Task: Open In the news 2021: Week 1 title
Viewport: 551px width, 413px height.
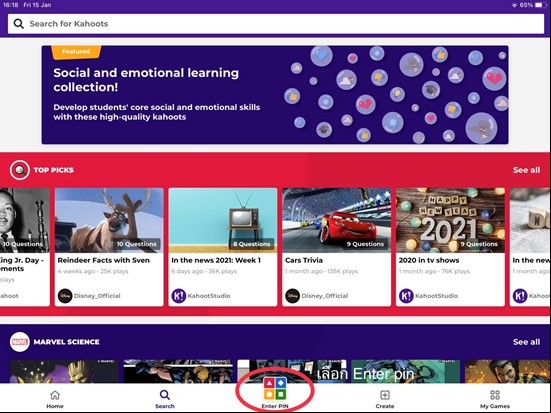Action: [x=216, y=260]
